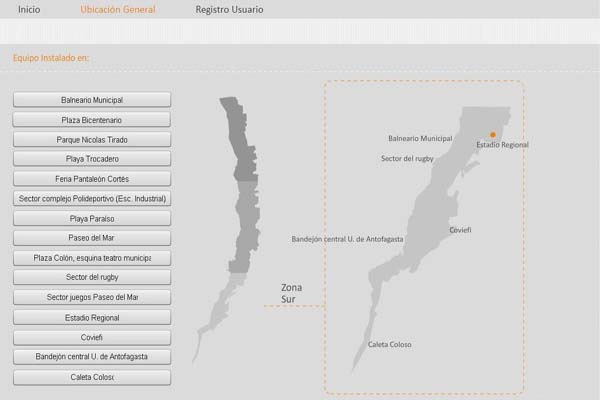Click the Coviefi list button
Image resolution: width=600 pixels, height=400 pixels.
(92, 337)
